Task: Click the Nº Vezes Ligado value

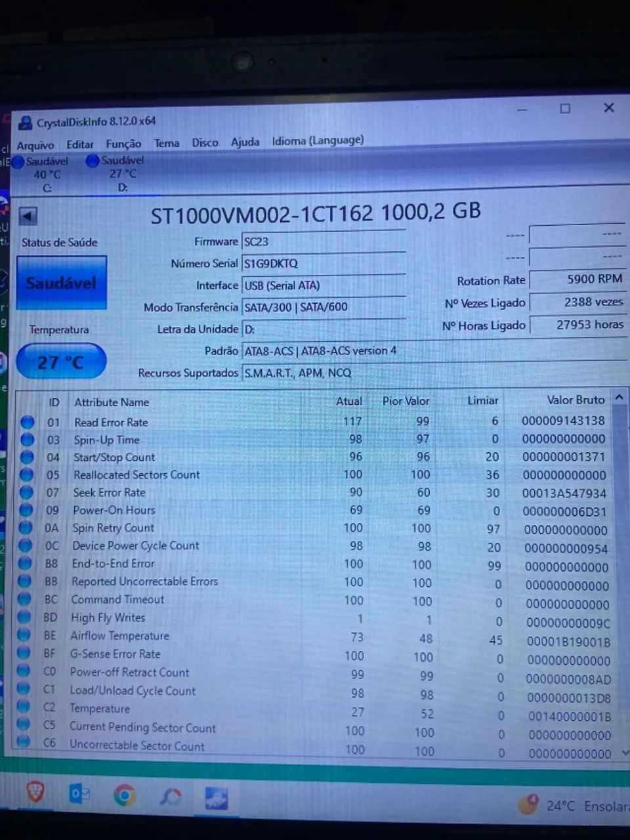Action: (577, 302)
